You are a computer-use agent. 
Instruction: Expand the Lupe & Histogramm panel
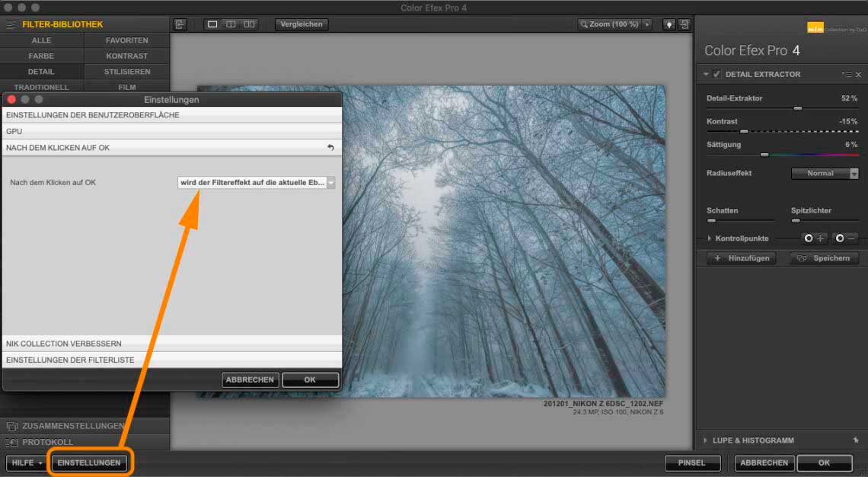705,440
